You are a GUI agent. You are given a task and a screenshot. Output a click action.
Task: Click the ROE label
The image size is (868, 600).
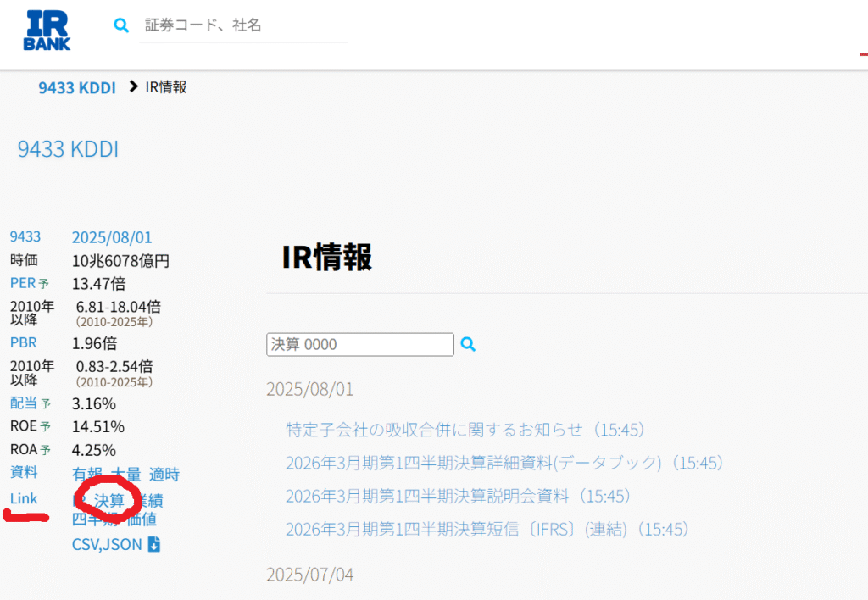(23, 426)
